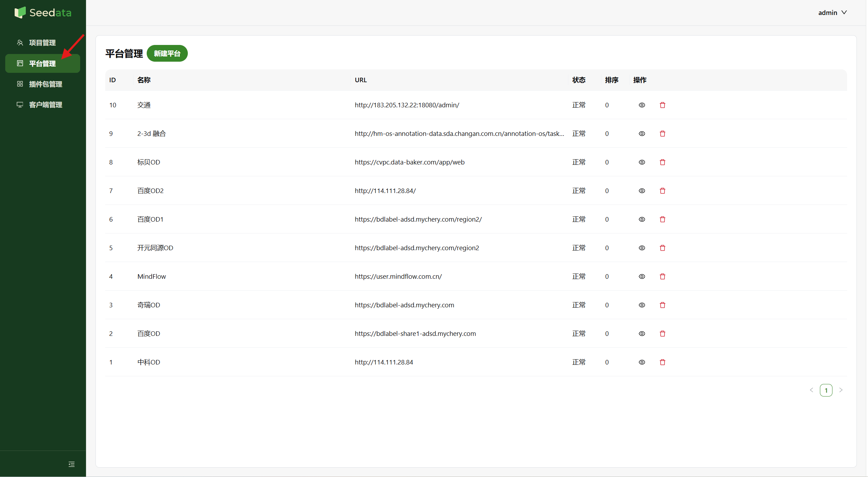Viewport: 868px width, 477px height.
Task: Open 客户端管理 sidebar entry
Action: pos(43,105)
